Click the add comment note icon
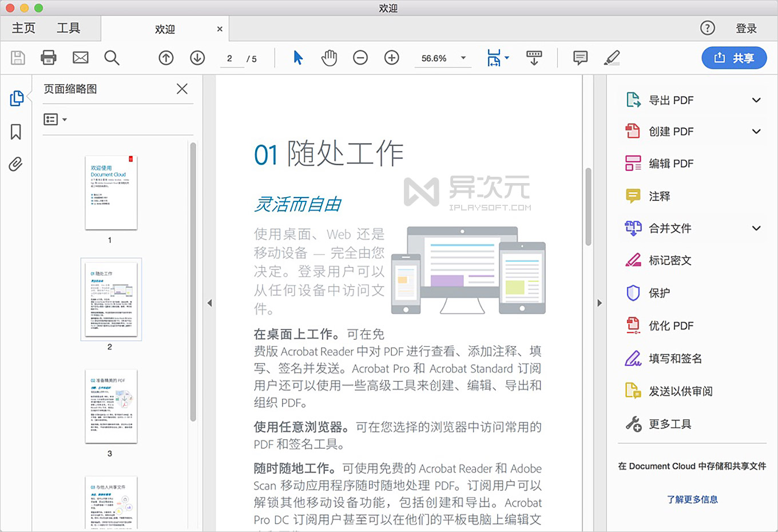778x532 pixels. 580,58
